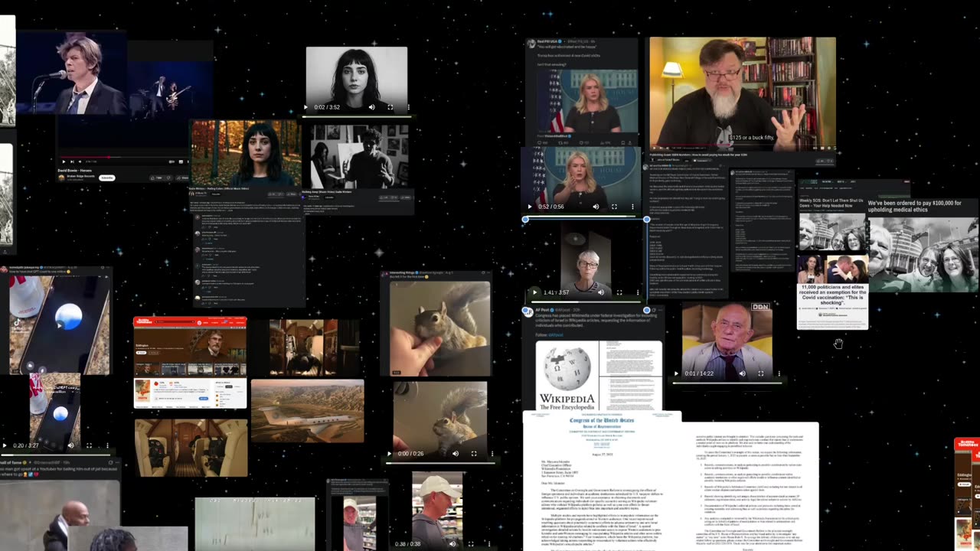Open the Eddington movie page screenshot
Viewport: 980px width, 551px height.
191,362
